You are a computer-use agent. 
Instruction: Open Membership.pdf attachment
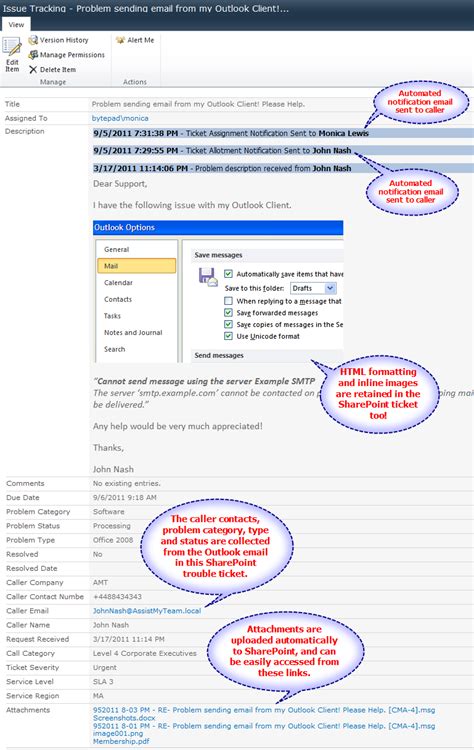(x=121, y=741)
